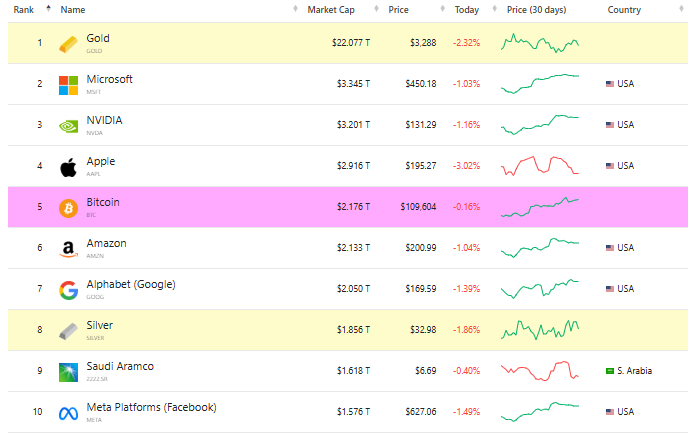This screenshot has width=697, height=434.
Task: Open the Bitcoin asset link
Action: 103,202
